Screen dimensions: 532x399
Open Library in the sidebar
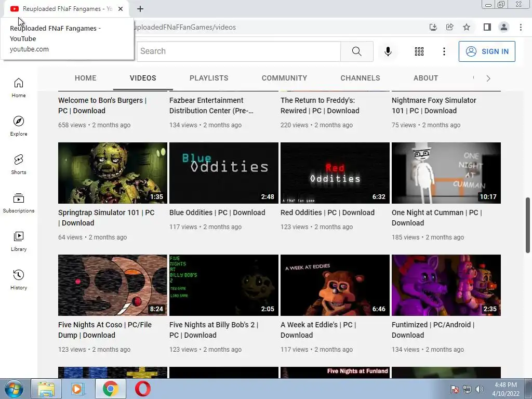pos(19,241)
